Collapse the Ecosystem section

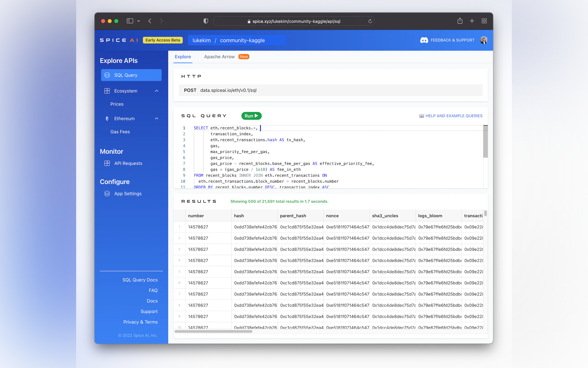(x=156, y=91)
